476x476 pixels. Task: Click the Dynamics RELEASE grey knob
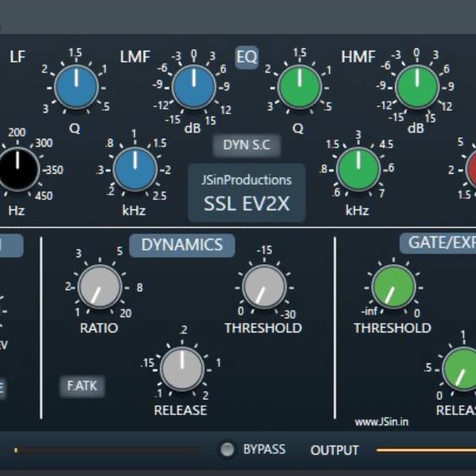[x=182, y=369]
